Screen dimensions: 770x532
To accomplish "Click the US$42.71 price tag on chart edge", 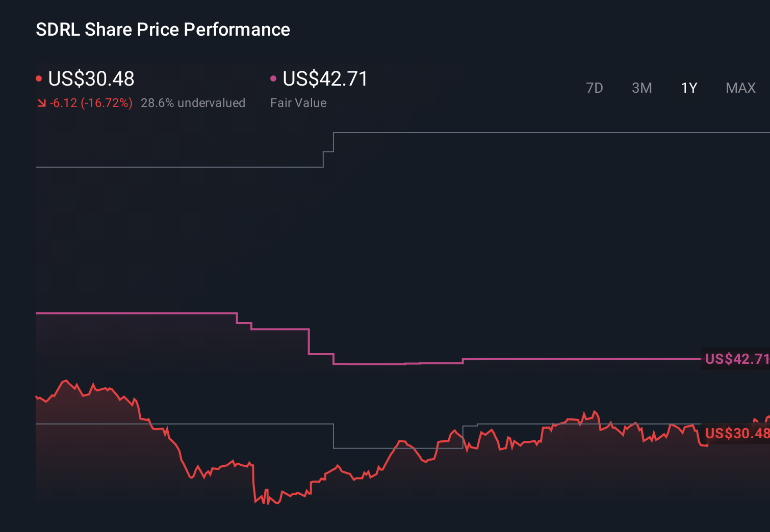I will [x=736, y=359].
